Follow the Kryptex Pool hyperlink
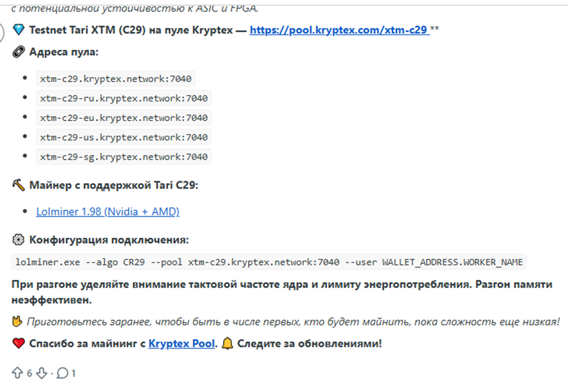The width and height of the screenshot is (568, 392). point(182,344)
